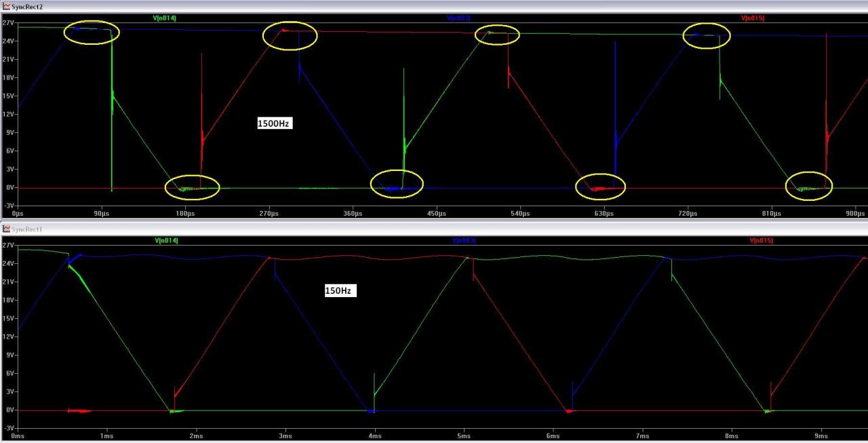Click the 90µs time axis label
Screen dimensions: 868x443
(x=102, y=214)
